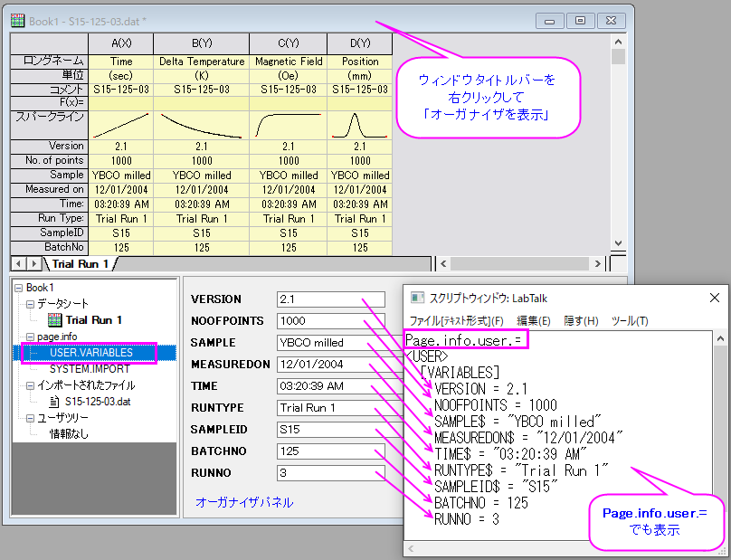Switch to Trial Run 1 sheet tab
This screenshot has width=731, height=560.
[x=81, y=264]
